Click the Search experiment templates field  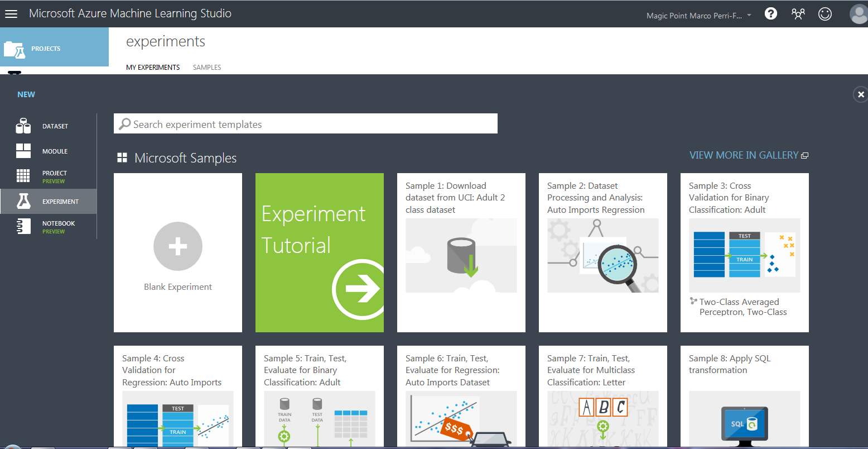click(306, 124)
